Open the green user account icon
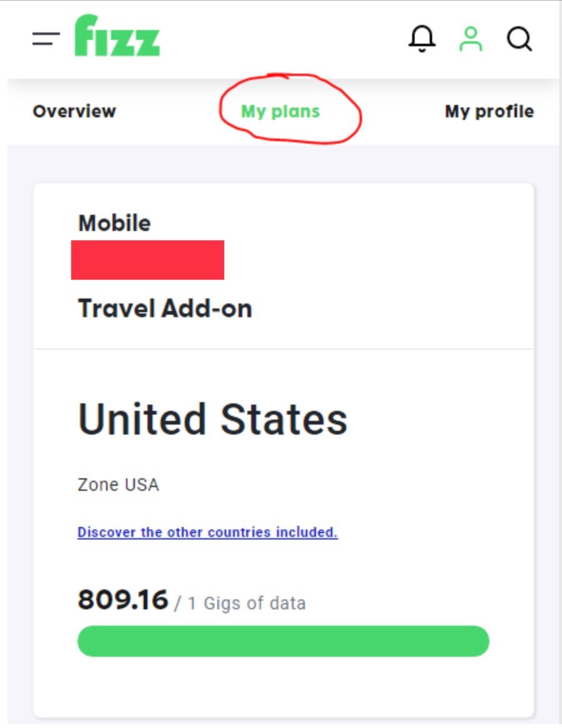The height and width of the screenshot is (728, 562). (x=471, y=39)
